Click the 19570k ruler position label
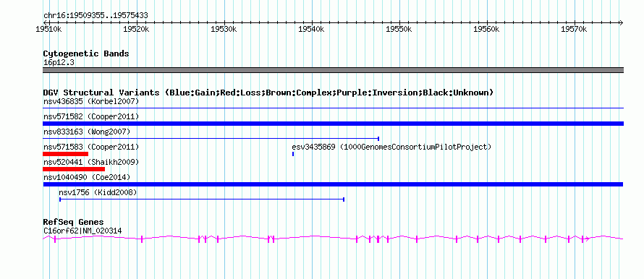644x279 pixels. pos(574,30)
